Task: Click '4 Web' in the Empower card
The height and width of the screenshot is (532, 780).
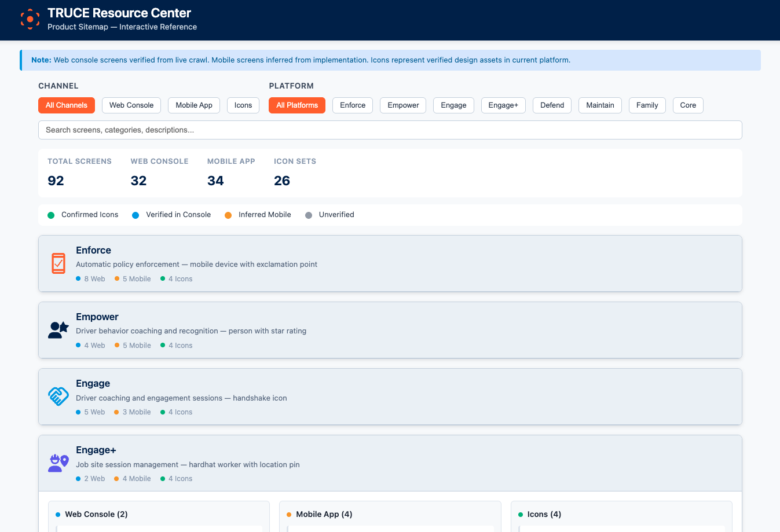Action: coord(94,346)
